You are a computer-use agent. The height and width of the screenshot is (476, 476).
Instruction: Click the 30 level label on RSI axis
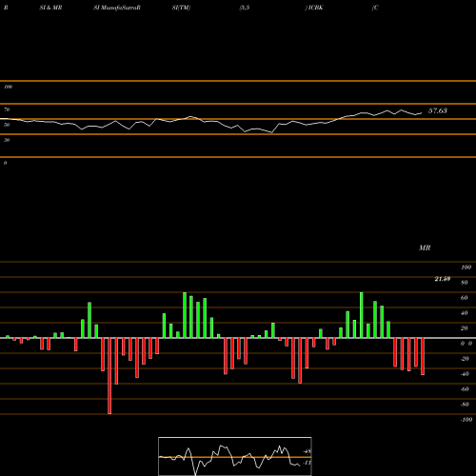[7, 140]
